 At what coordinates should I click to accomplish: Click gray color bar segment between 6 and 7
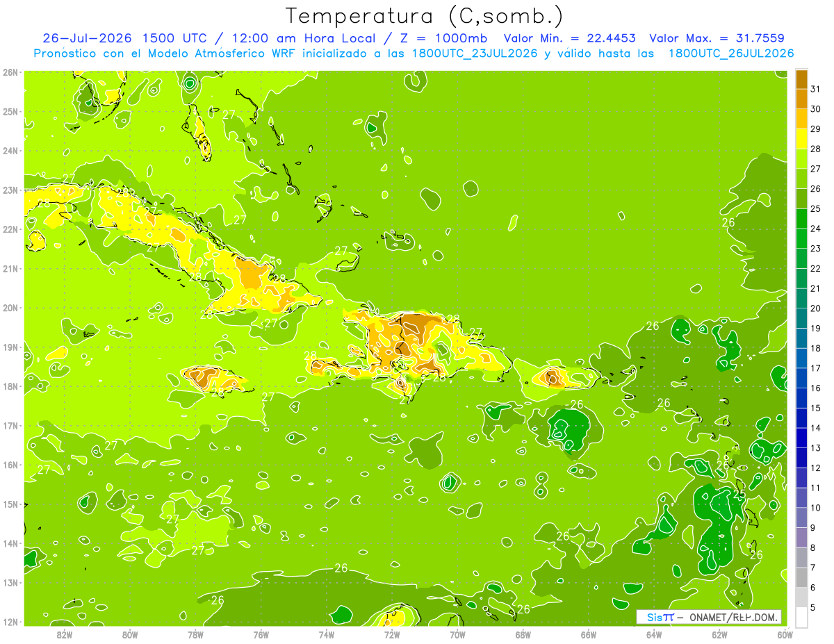coord(801,578)
